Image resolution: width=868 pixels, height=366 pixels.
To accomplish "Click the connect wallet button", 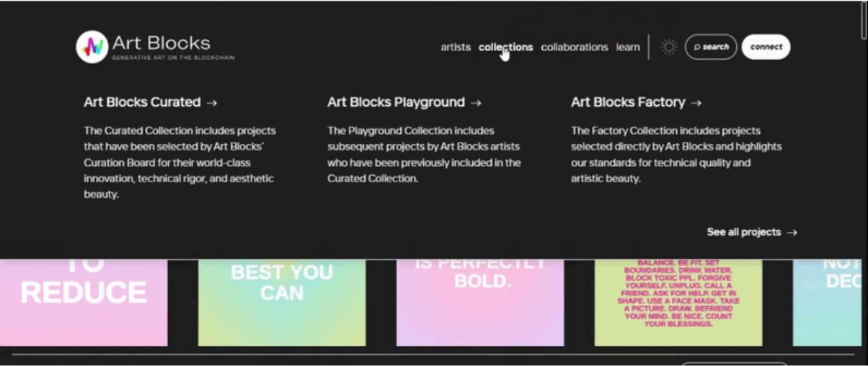I will [766, 47].
